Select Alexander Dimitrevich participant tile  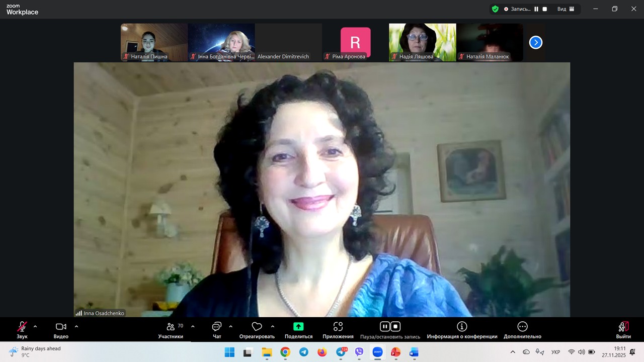click(x=288, y=42)
